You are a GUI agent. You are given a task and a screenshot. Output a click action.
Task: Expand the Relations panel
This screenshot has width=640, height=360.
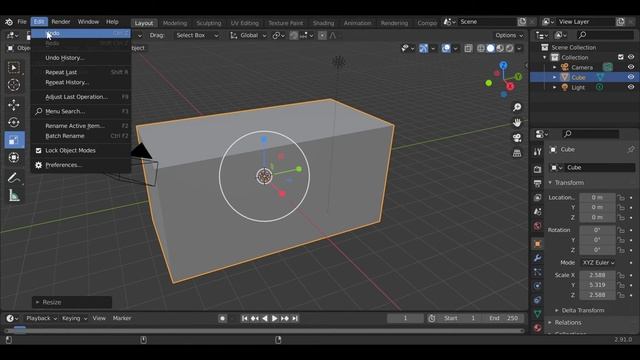(568, 322)
